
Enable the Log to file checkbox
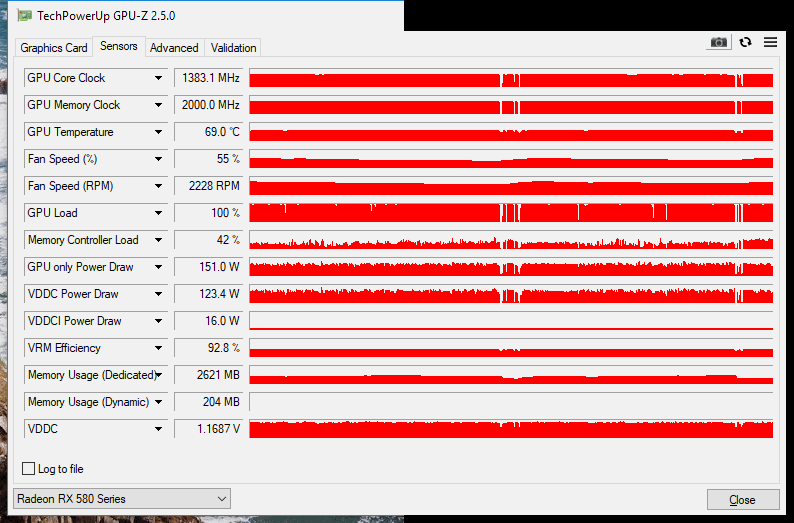tap(28, 469)
